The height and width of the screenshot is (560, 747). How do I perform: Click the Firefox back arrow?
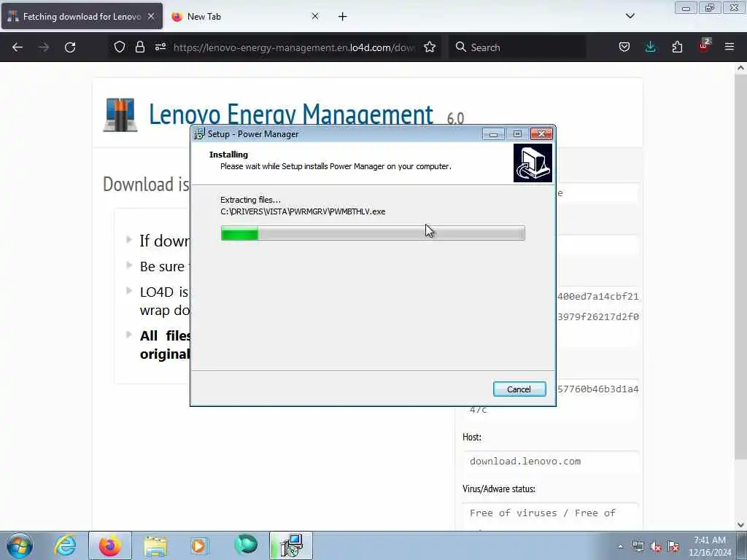(x=18, y=47)
